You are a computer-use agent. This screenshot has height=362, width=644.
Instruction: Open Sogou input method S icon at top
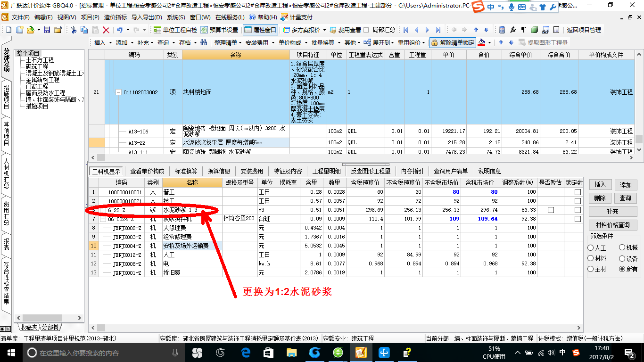(479, 7)
